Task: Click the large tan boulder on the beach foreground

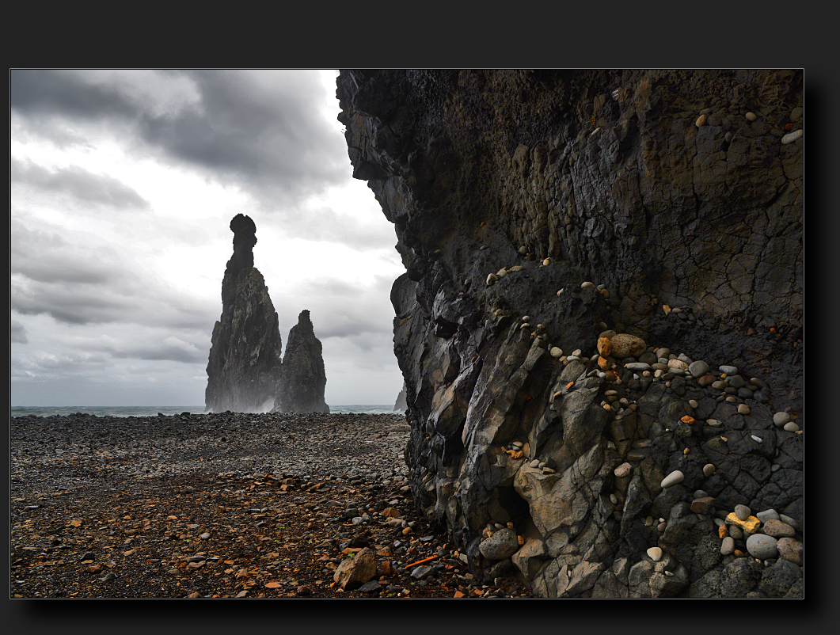Action: point(355,568)
